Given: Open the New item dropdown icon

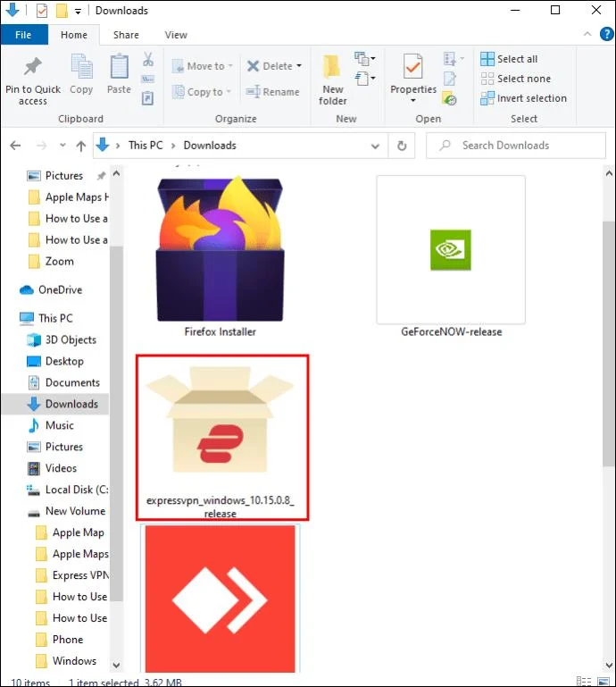Looking at the screenshot, I should click(x=365, y=58).
